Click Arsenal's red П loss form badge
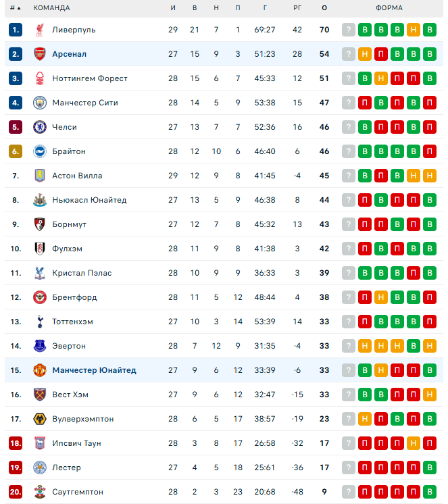 381,54
